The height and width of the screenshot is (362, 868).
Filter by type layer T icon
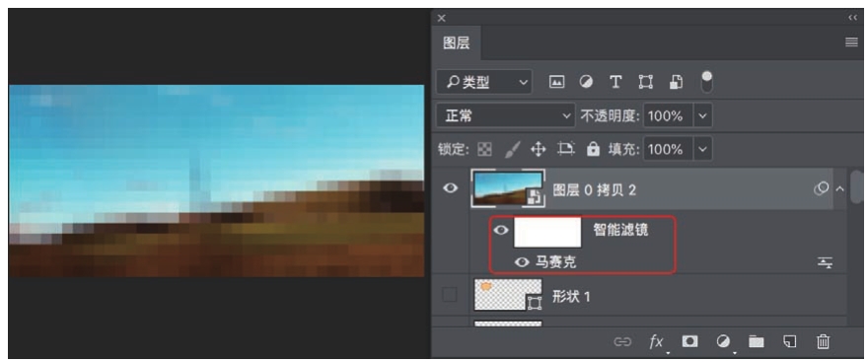click(x=615, y=83)
